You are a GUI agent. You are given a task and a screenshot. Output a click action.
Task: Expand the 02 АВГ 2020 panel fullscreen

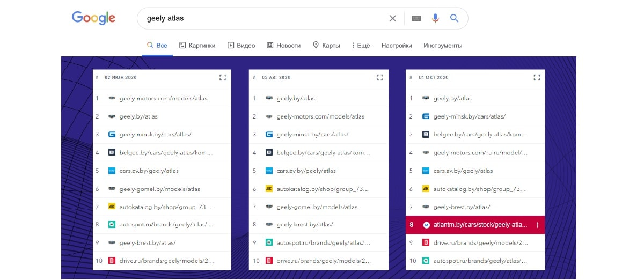380,77
